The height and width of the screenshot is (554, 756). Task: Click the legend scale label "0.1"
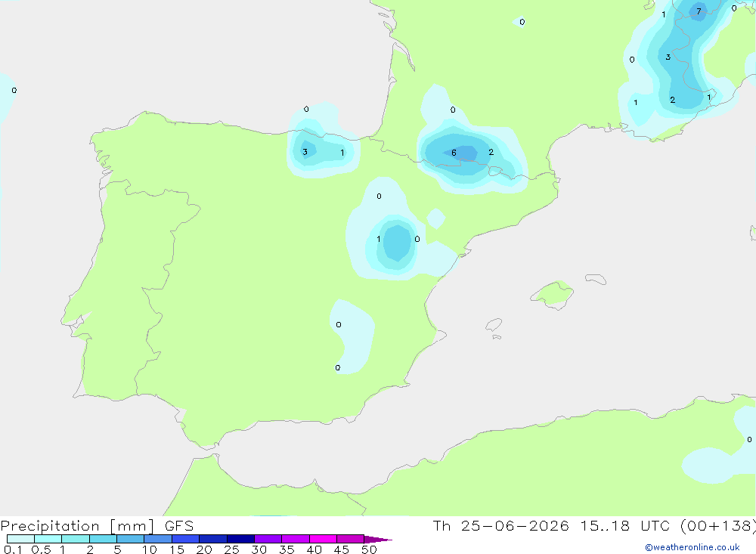click(13, 549)
